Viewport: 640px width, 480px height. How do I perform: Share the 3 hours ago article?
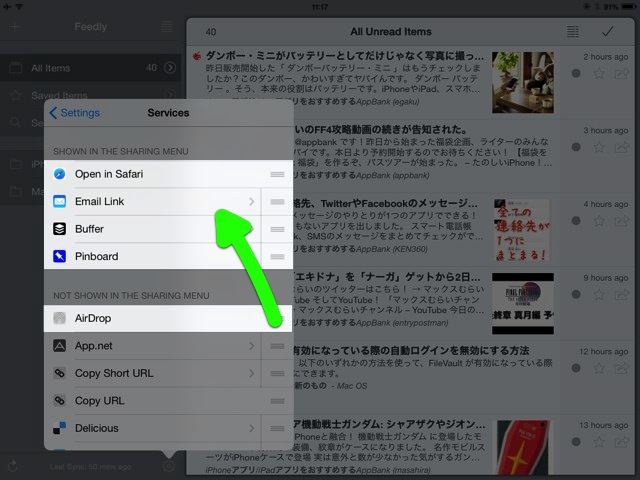click(622, 147)
